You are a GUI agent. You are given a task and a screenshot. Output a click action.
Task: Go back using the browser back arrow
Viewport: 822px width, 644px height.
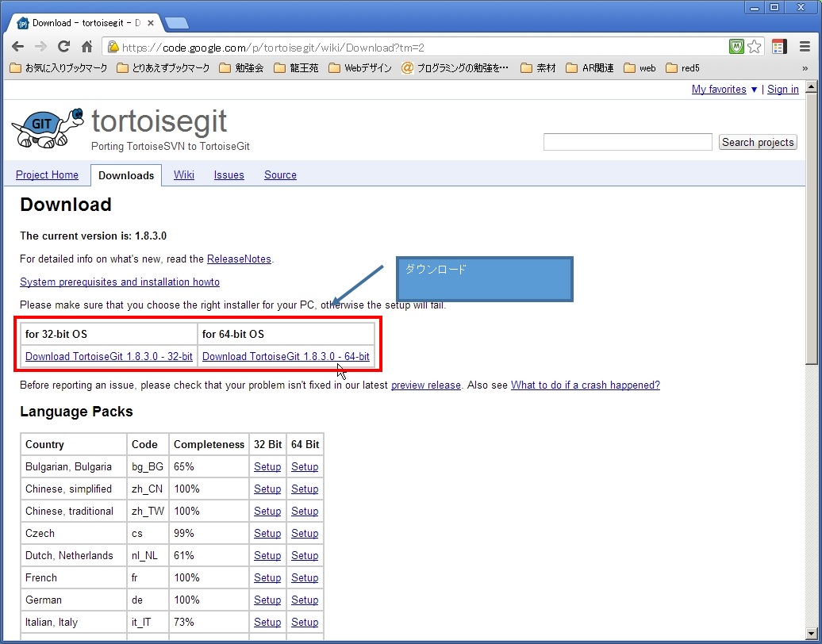17,47
